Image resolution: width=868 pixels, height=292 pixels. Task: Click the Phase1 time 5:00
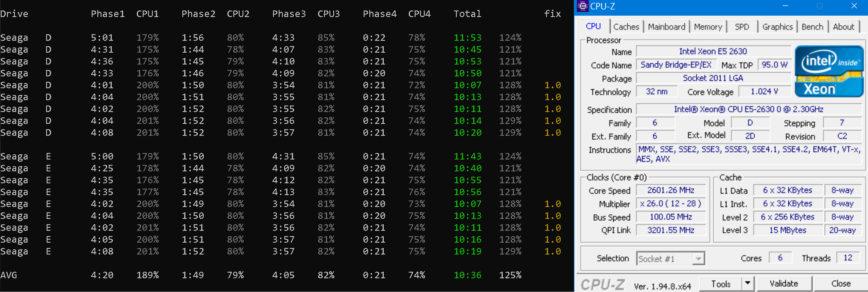coord(102,157)
